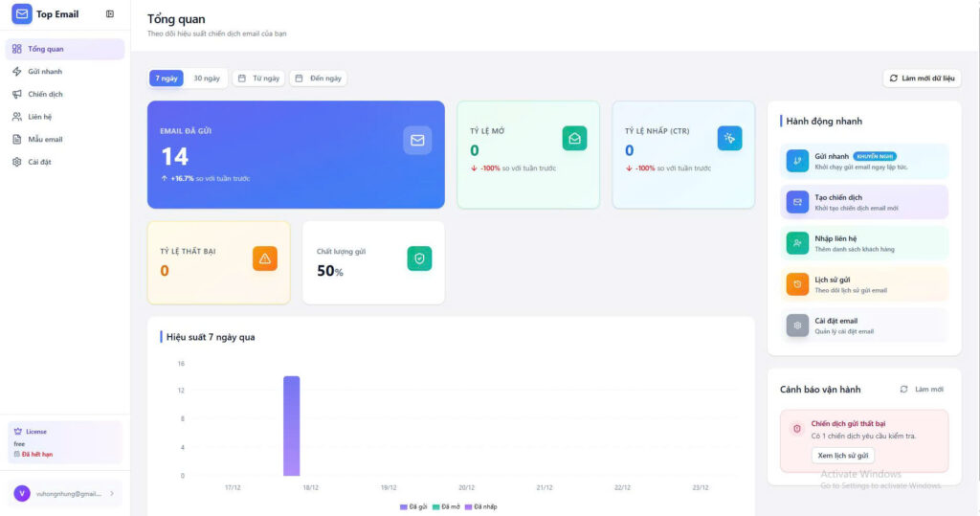Click the EMAIL ĐÃ GỬI value 14
Screen dimensions: 980x516
click(x=175, y=156)
